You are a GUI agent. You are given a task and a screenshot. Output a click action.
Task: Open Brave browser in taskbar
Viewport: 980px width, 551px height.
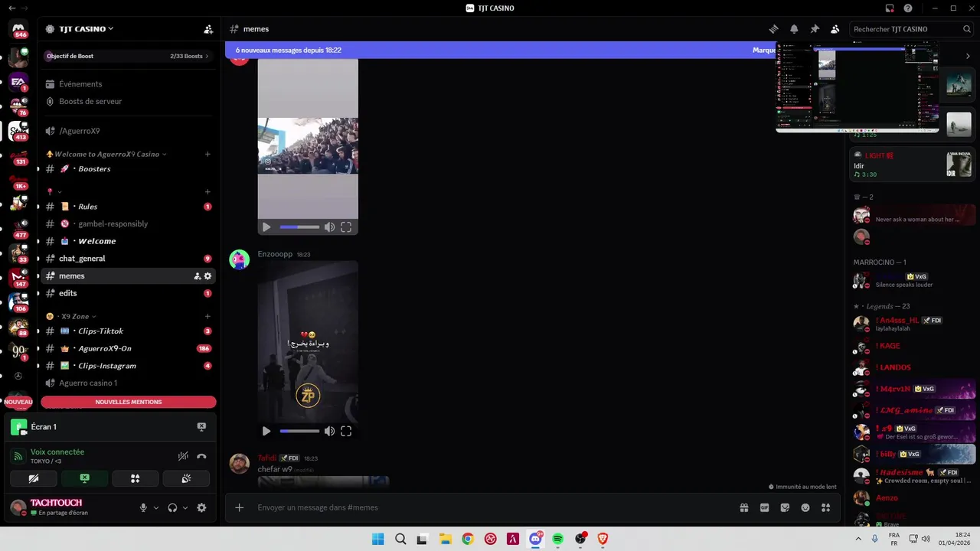point(603,539)
